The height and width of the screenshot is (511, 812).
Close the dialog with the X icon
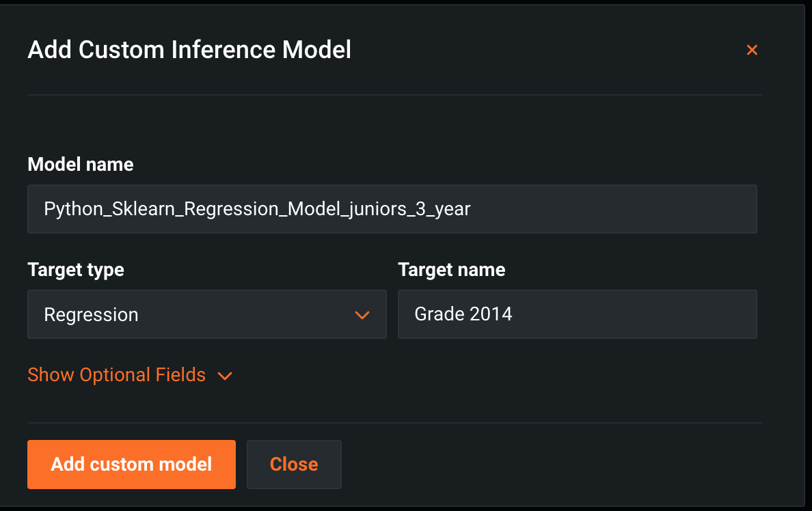[x=752, y=50]
